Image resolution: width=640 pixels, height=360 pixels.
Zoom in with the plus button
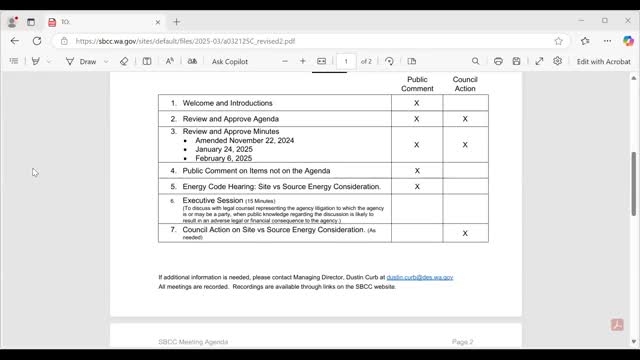click(x=303, y=61)
